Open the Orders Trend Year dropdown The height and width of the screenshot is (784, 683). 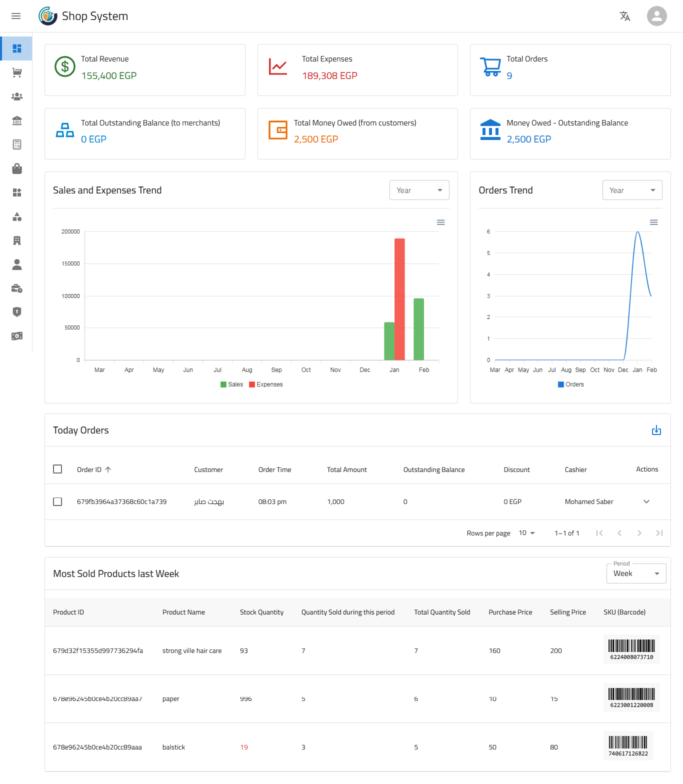click(x=632, y=190)
